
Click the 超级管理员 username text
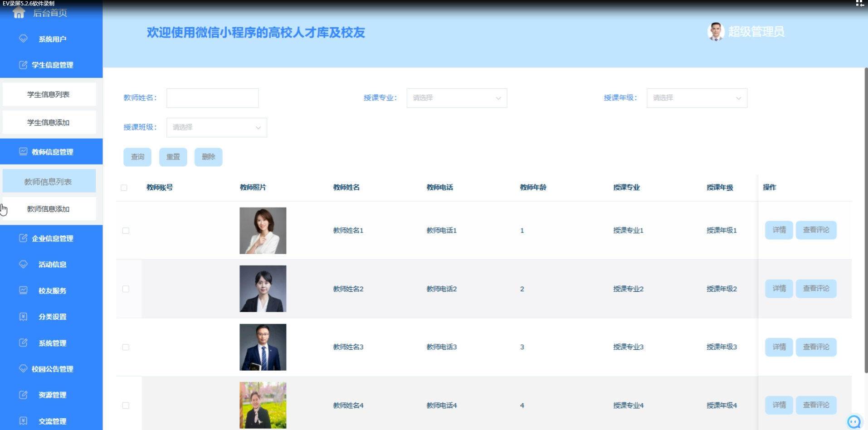[756, 32]
